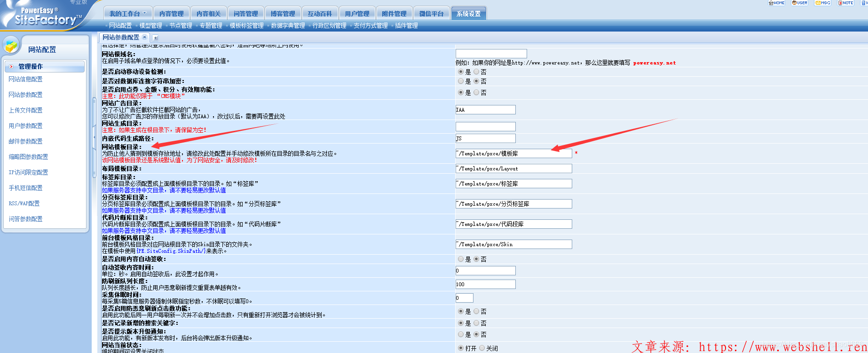The height and width of the screenshot is (353, 868).
Task: Click the empty 网站生成目录 field
Action: 486,127
